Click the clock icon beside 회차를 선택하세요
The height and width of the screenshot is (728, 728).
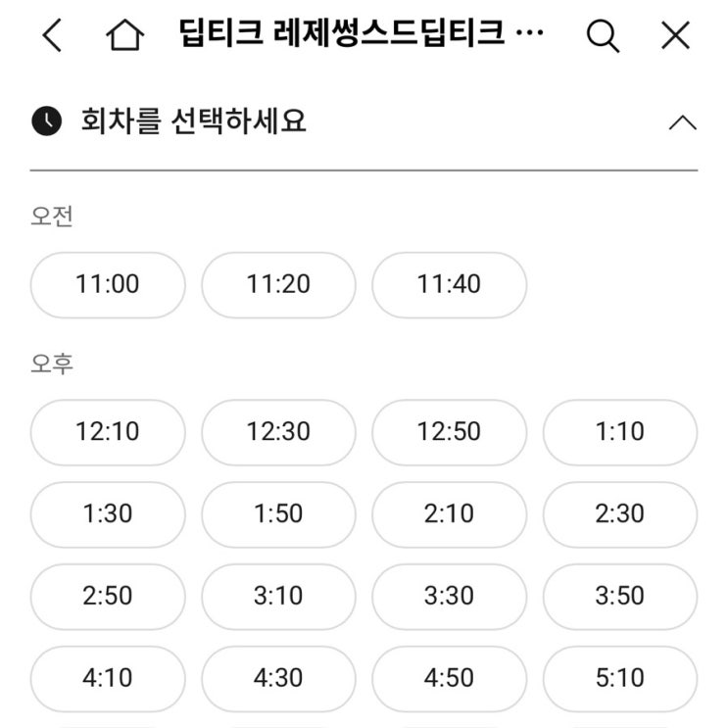coord(46,121)
